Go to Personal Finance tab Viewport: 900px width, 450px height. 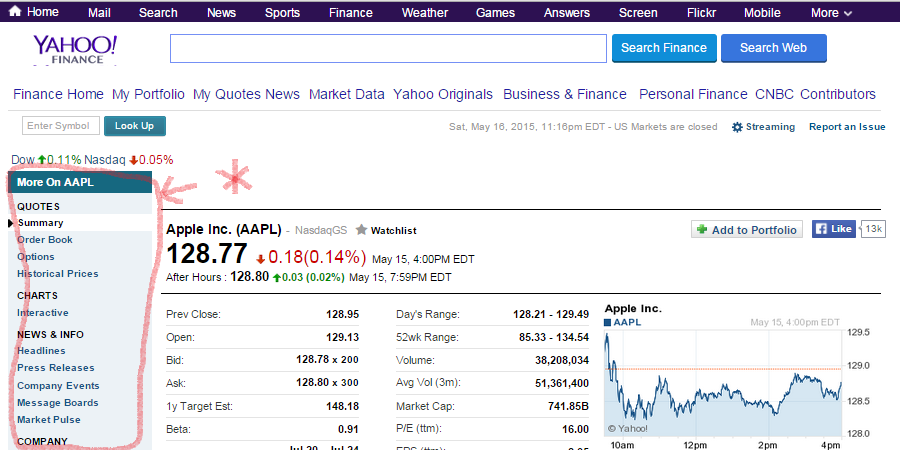point(693,94)
